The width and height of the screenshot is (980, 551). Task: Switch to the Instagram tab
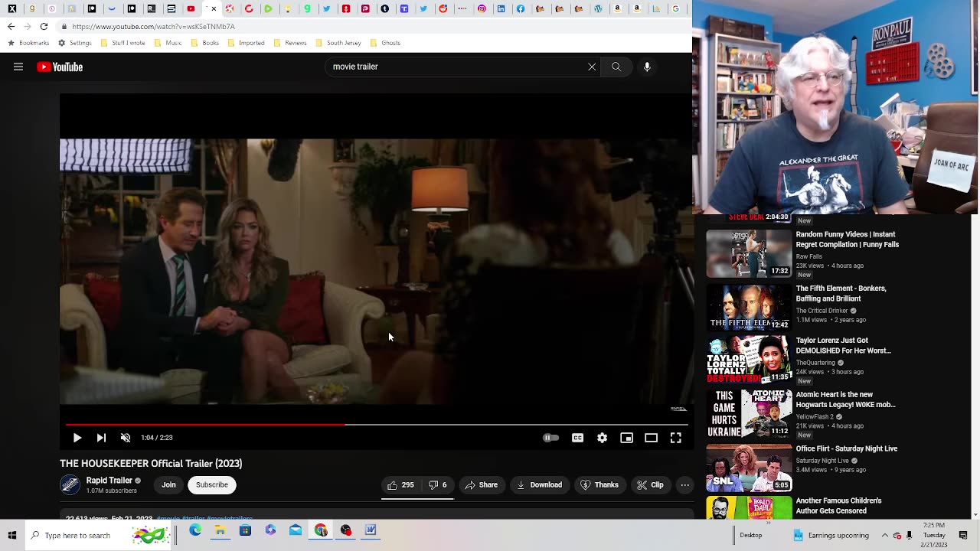point(482,9)
